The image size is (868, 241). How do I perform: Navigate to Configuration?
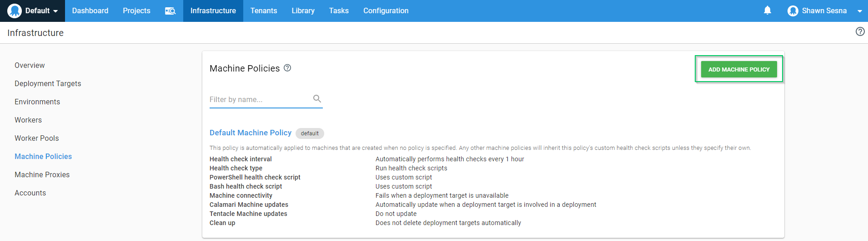point(386,11)
